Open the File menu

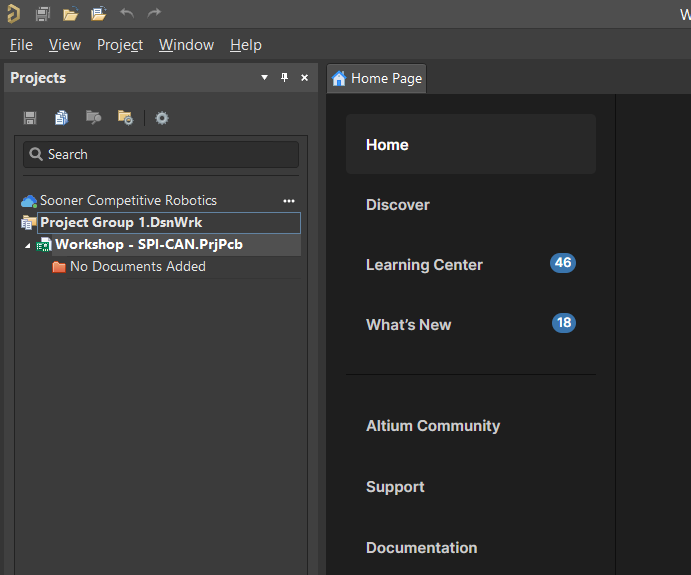click(21, 45)
